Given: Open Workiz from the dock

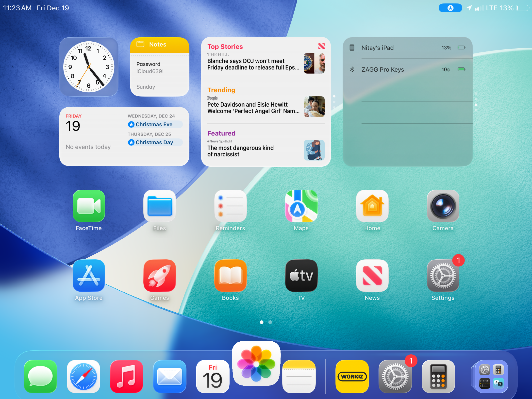Looking at the screenshot, I should coord(352,376).
